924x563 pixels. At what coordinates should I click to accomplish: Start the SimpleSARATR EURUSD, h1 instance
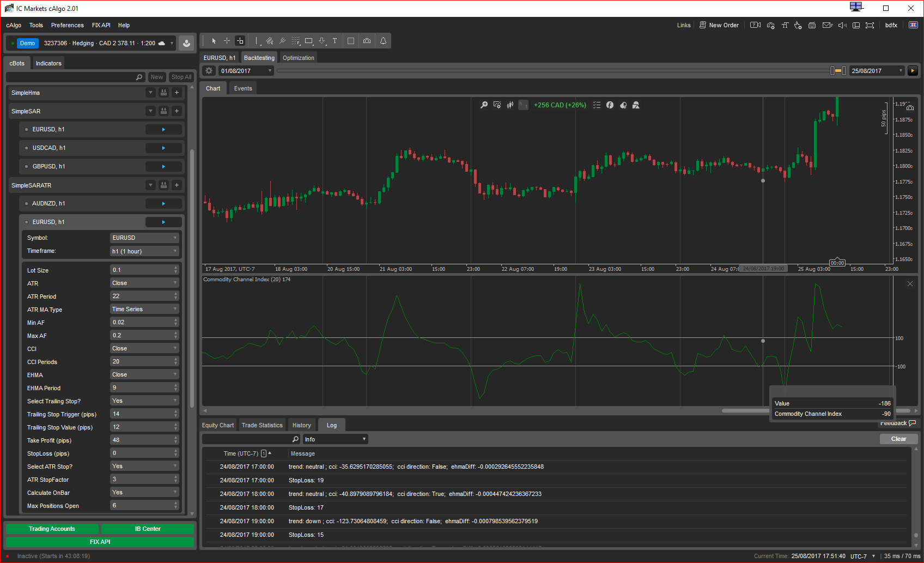point(163,222)
